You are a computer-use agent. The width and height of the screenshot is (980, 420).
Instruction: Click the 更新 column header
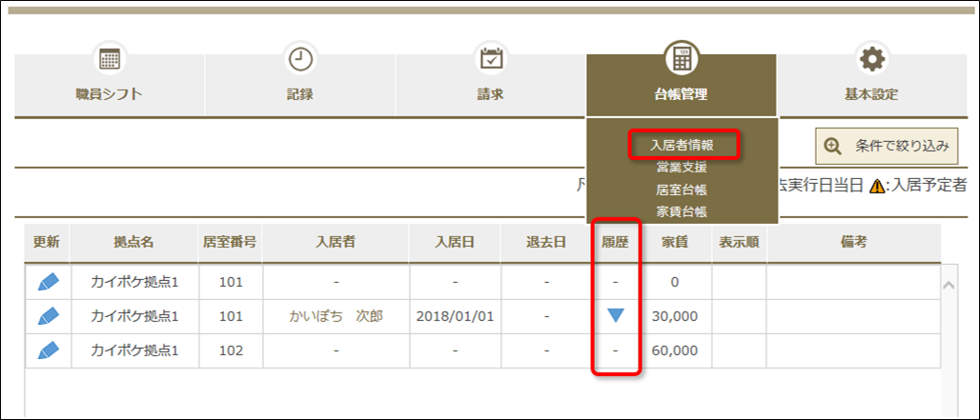click(x=47, y=243)
